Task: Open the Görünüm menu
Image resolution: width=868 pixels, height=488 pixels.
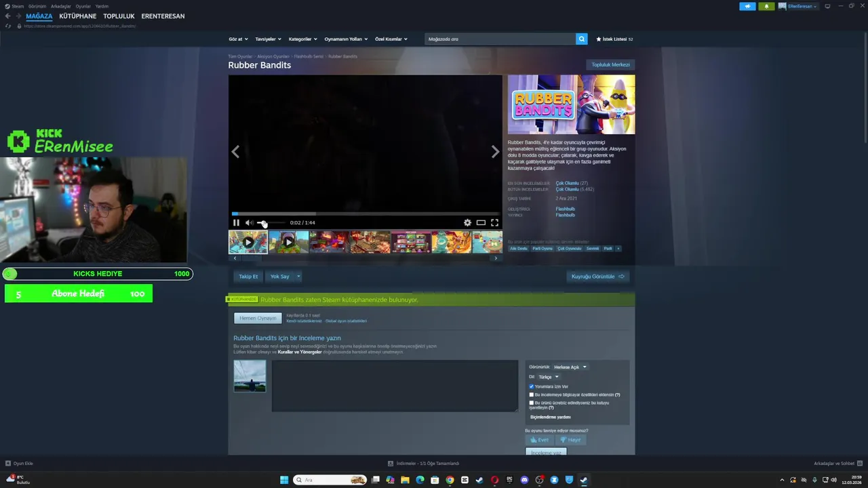Action: coord(37,6)
